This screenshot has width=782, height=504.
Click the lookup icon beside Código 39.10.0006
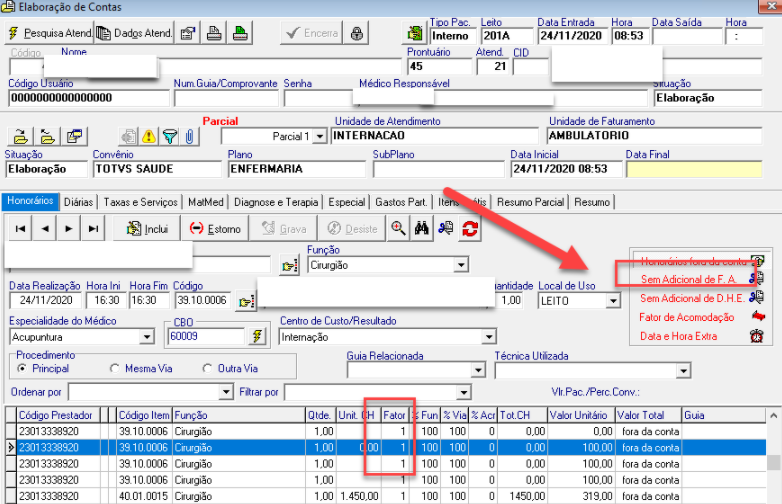click(246, 301)
